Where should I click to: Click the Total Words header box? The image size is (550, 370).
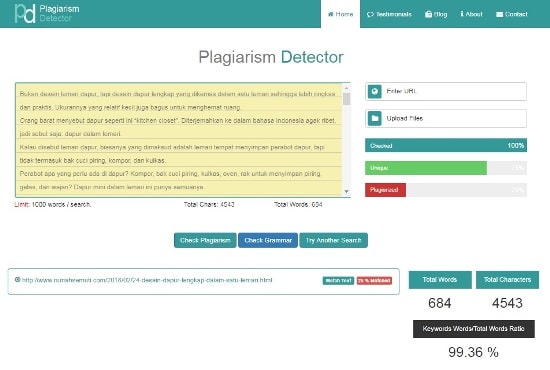point(440,280)
